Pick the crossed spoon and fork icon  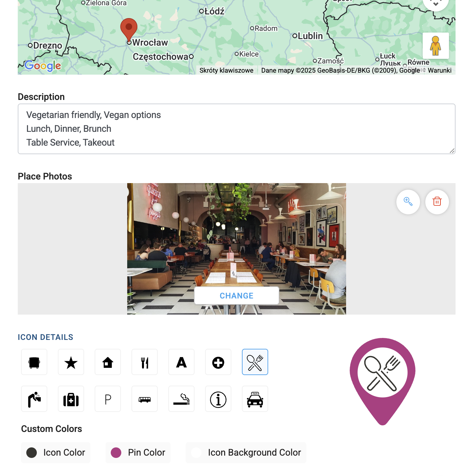coord(255,362)
